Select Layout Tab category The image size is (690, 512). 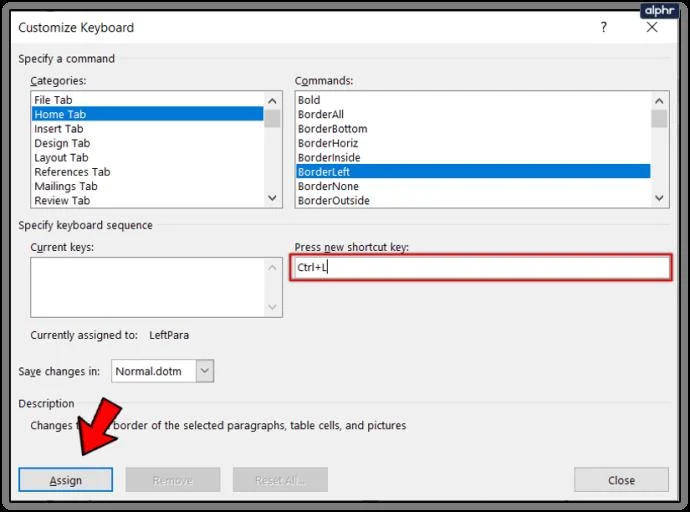click(x=147, y=157)
